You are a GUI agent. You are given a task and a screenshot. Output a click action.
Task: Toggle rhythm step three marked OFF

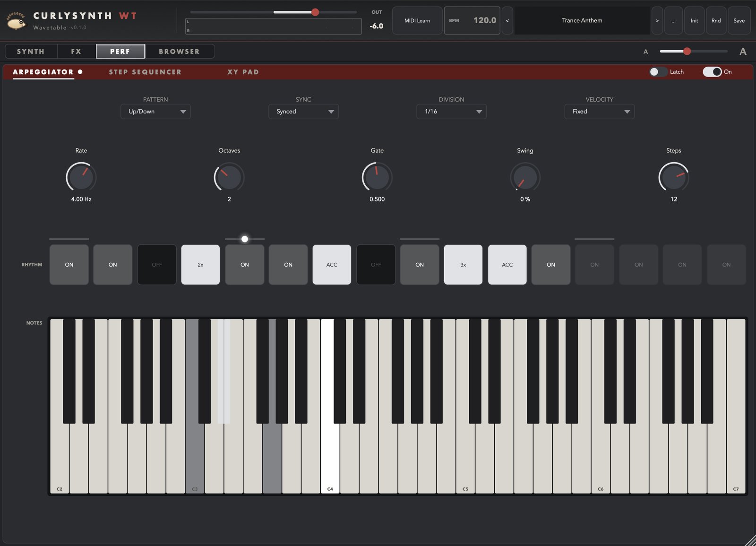(x=157, y=265)
